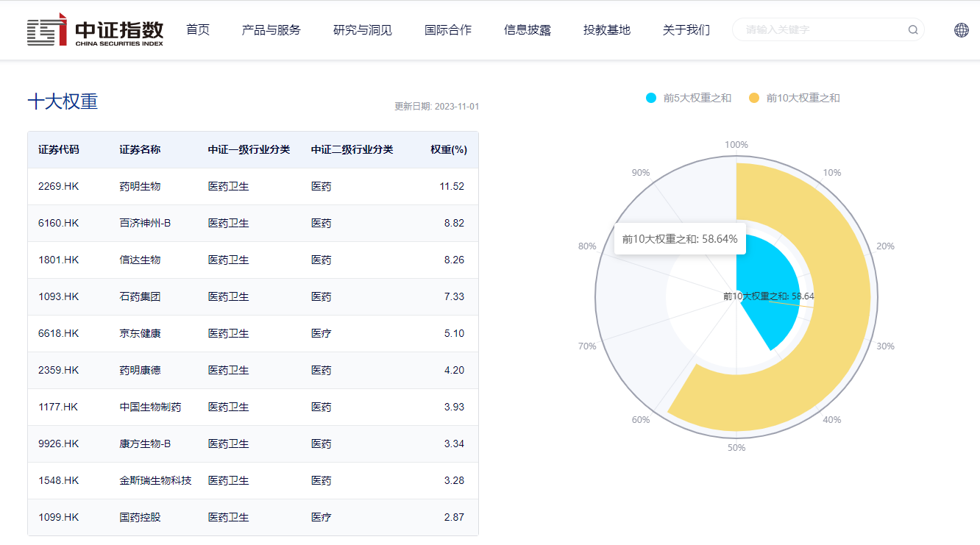Open the globe language switcher
Viewport: 980px width, 545px height.
point(961,30)
